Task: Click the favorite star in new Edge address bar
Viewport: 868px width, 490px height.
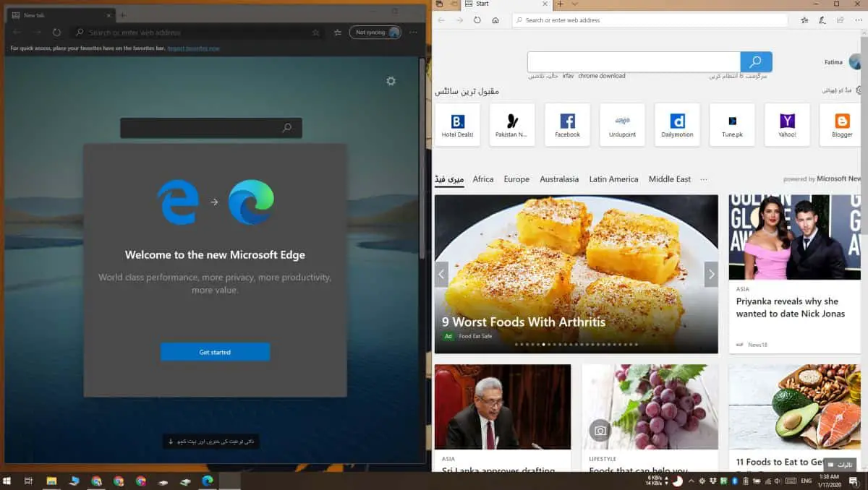Action: coord(316,33)
